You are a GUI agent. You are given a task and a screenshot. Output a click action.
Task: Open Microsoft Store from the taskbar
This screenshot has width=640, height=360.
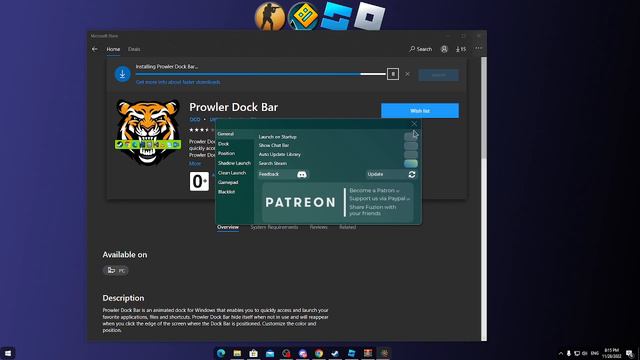(x=253, y=353)
